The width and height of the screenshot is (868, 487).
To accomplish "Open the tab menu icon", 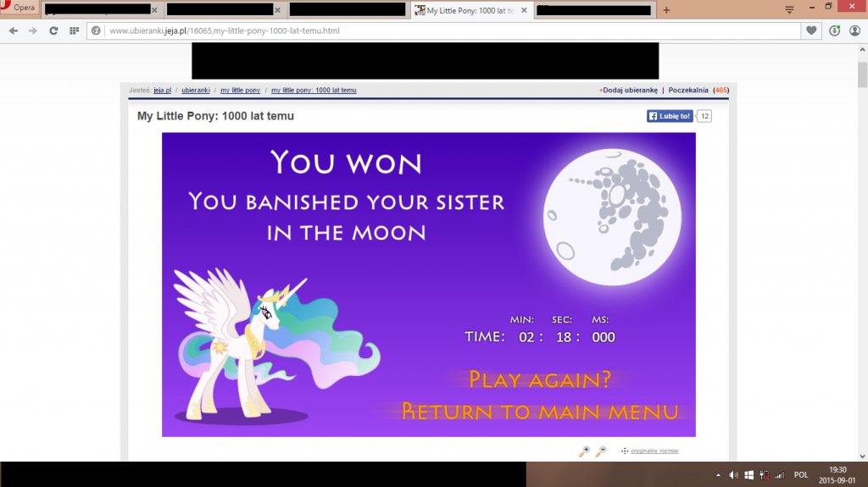I will point(789,10).
